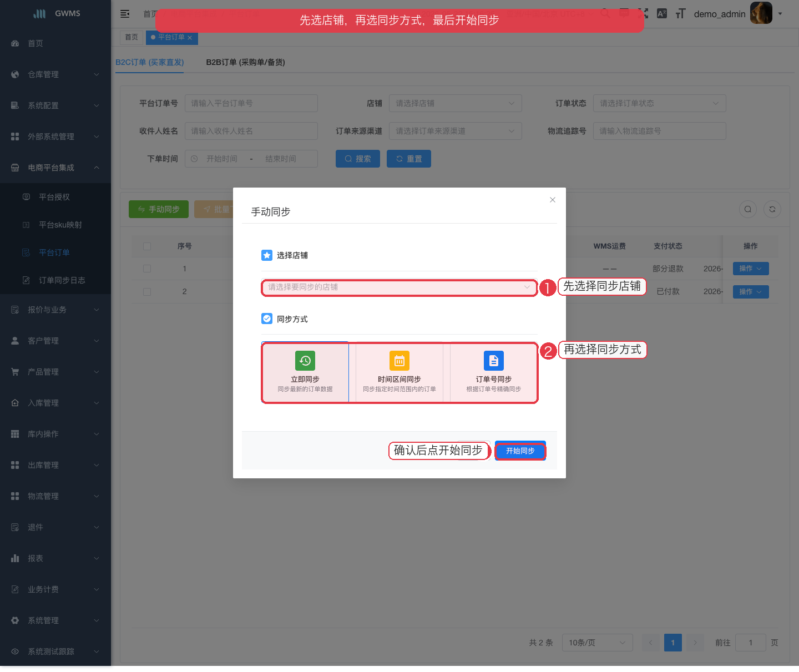Click the 首页 dashboard icon in the sidebar
This screenshot has width=799, height=672.
coord(15,43)
